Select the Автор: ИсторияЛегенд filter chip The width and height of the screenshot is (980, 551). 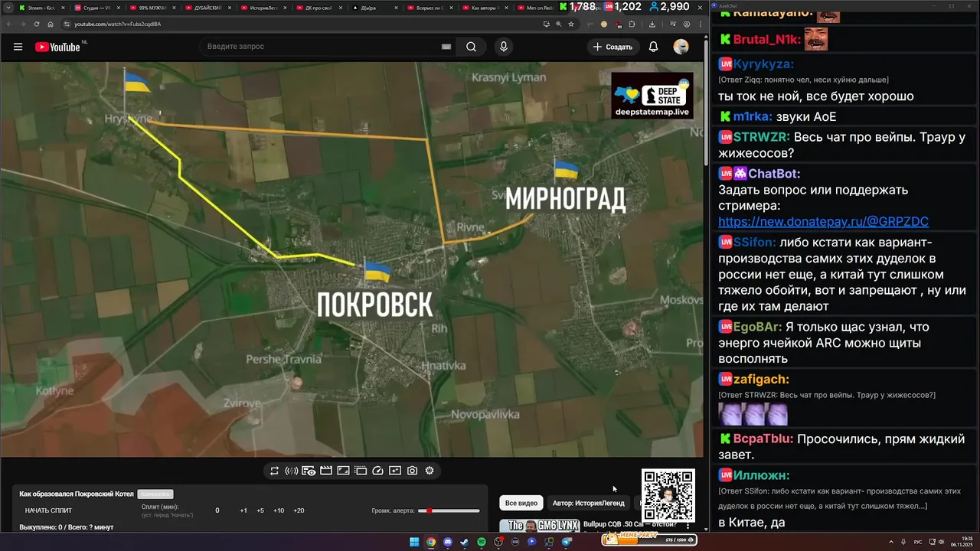click(588, 503)
